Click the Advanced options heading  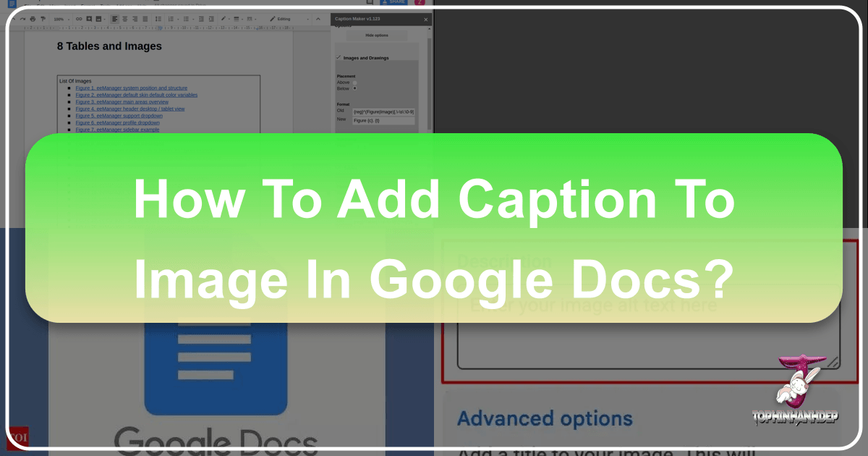(x=545, y=418)
